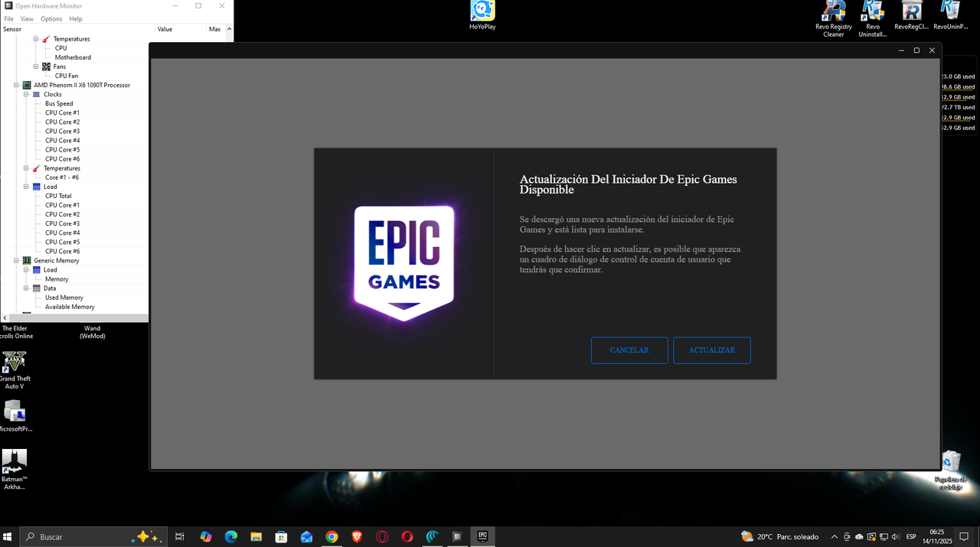Open the weather widget showing 20°C

pyautogui.click(x=779, y=537)
